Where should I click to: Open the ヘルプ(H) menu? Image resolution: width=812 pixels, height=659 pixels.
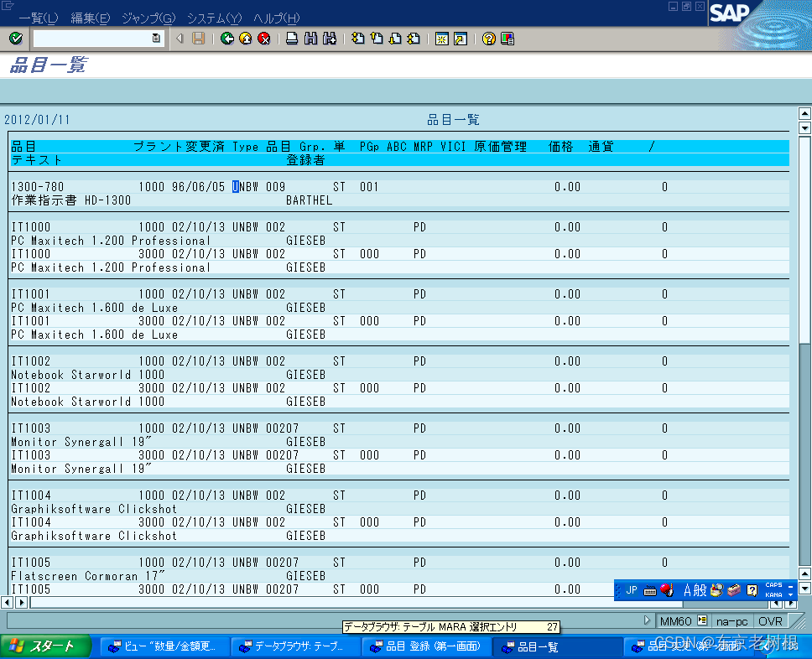[277, 18]
